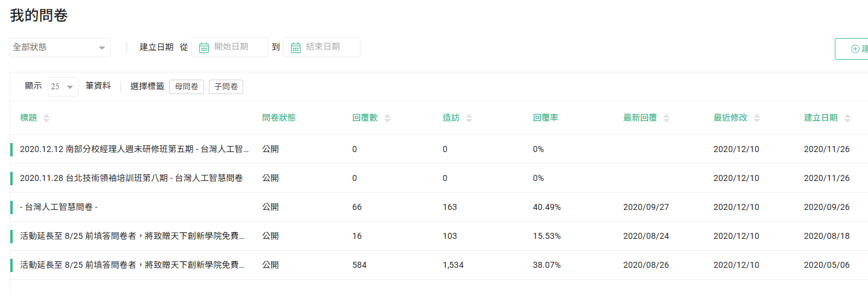Sort the list by 標題 column
The image size is (868, 295).
coord(46,118)
